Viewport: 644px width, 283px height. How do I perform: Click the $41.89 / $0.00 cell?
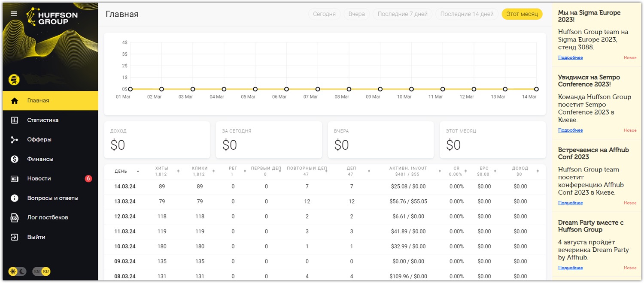click(x=409, y=232)
